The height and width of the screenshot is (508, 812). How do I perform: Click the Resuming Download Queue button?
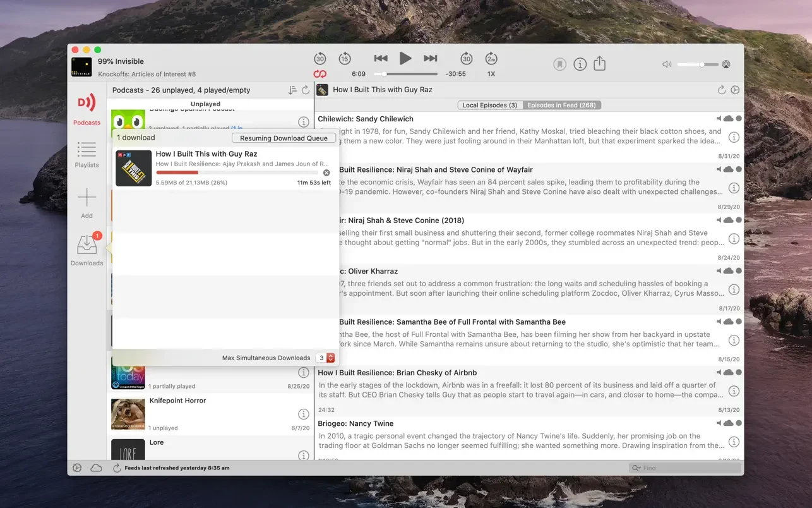[284, 138]
